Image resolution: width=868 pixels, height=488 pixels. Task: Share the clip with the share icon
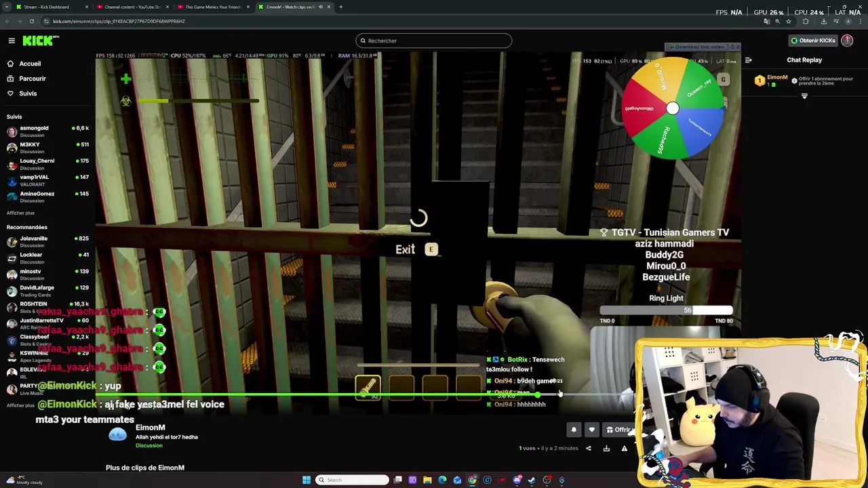click(588, 448)
